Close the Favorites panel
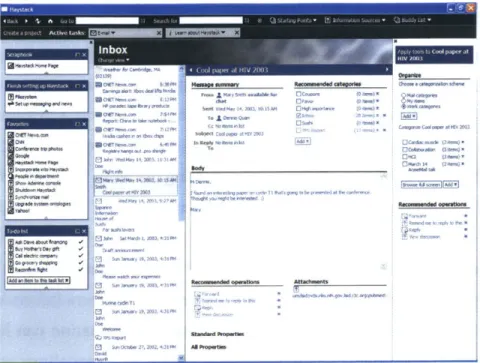Screen dimensions: 480x363 point(84,124)
